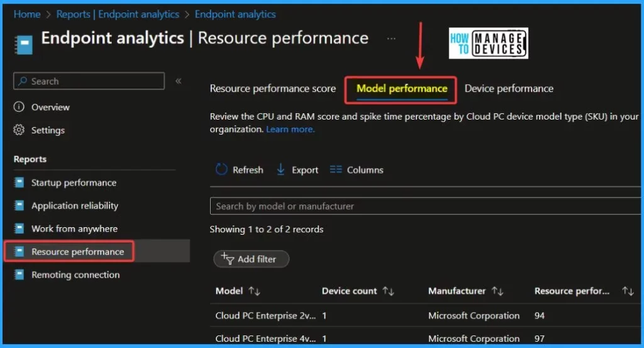Click Microsoft Corporation in the 2v row
The width and height of the screenshot is (644, 348).
coord(474,315)
